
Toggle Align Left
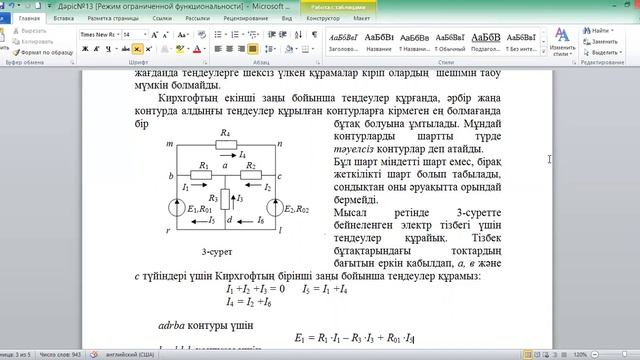click(x=218, y=49)
